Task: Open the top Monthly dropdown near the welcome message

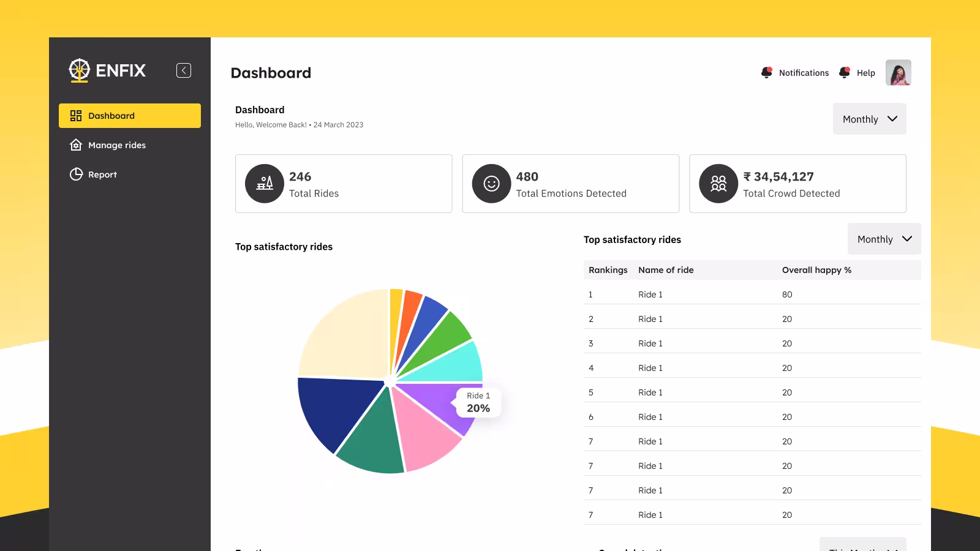Action: click(870, 119)
